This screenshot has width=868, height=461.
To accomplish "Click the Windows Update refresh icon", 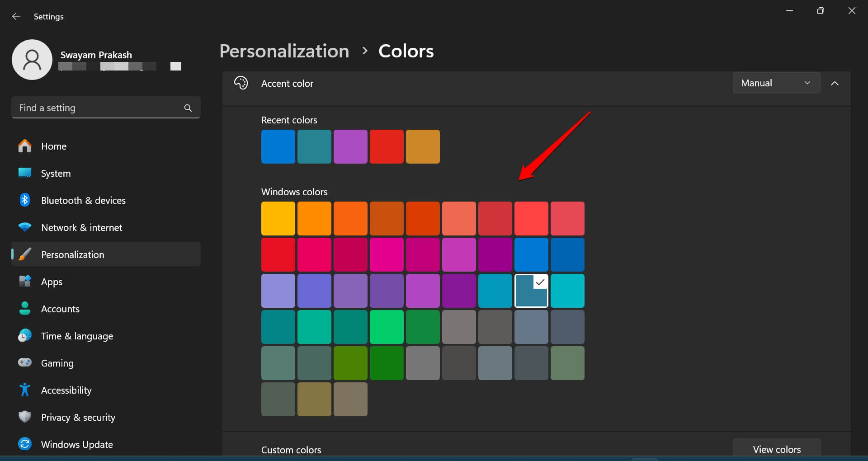I will coord(25,444).
